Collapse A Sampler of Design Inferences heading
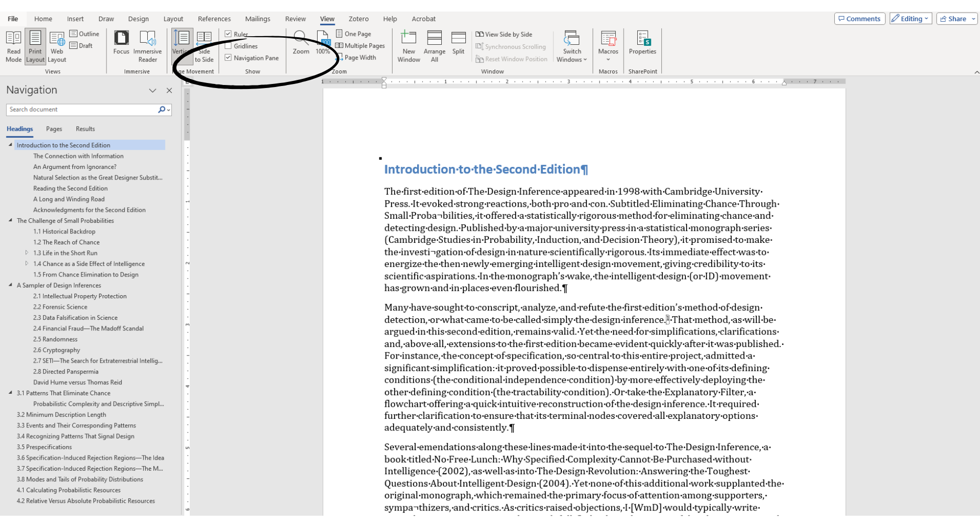980x528 pixels. 11,285
